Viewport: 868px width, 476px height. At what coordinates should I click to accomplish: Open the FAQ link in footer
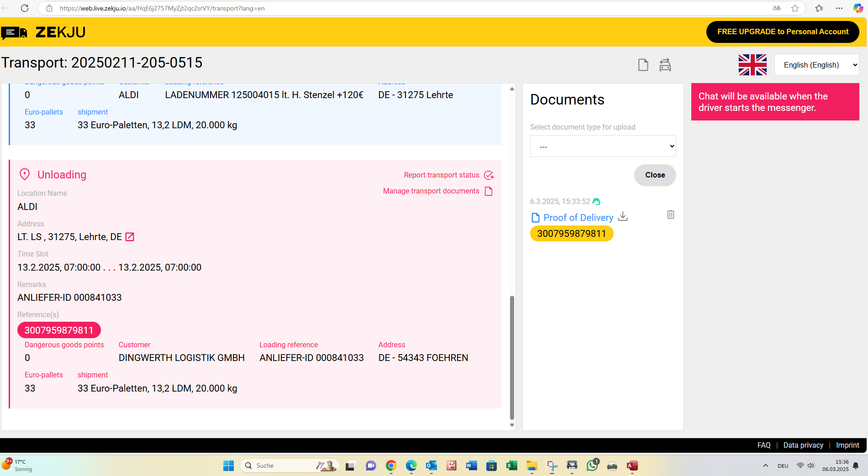(763, 445)
